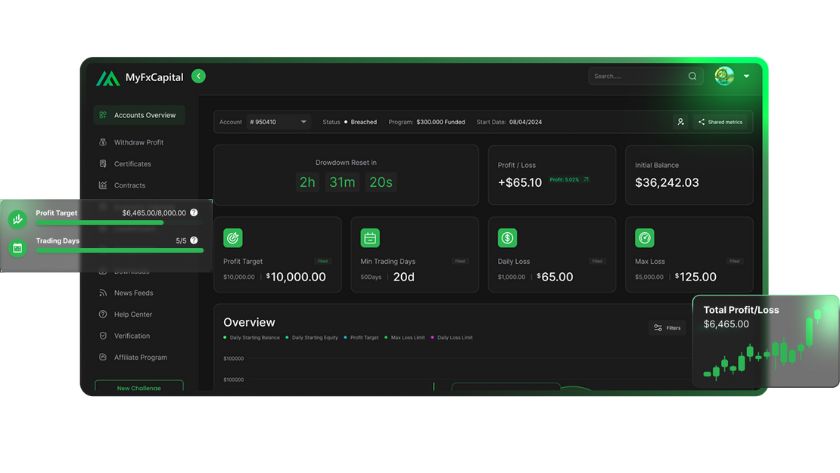Expand the profile dropdown arrow

(x=746, y=76)
